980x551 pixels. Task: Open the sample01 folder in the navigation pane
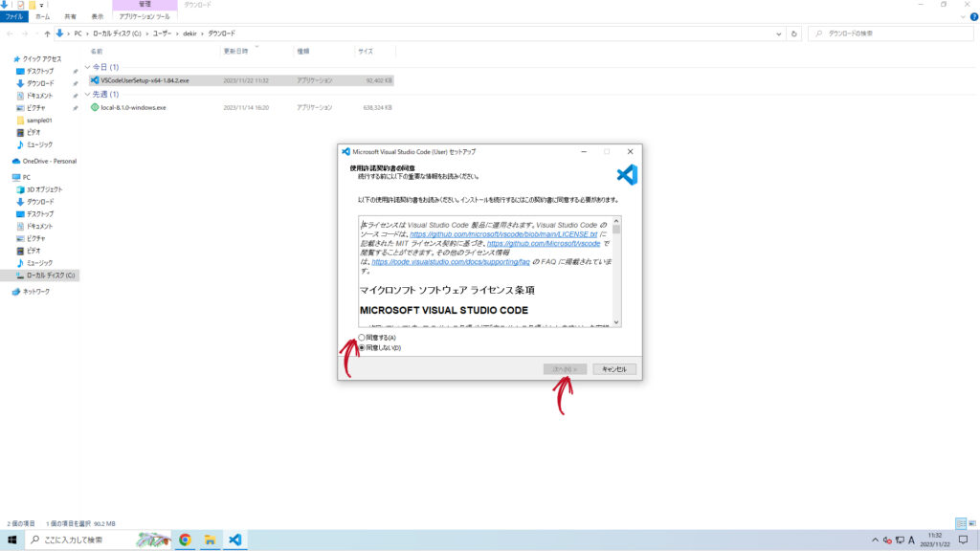pos(39,121)
